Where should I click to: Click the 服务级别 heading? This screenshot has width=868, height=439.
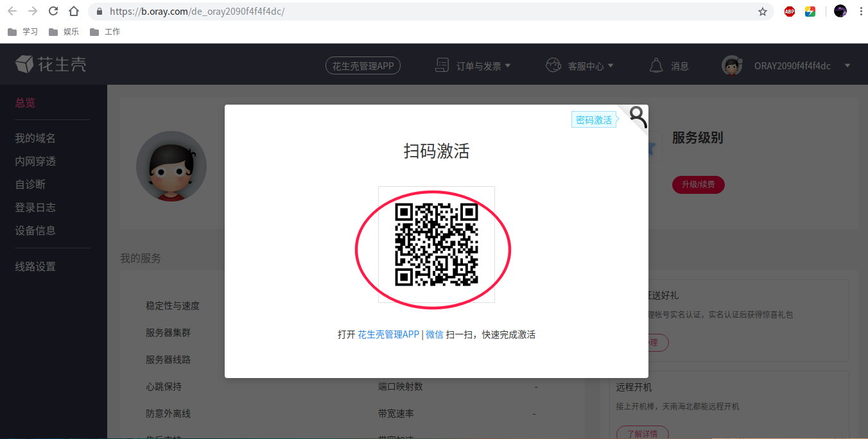coord(698,138)
